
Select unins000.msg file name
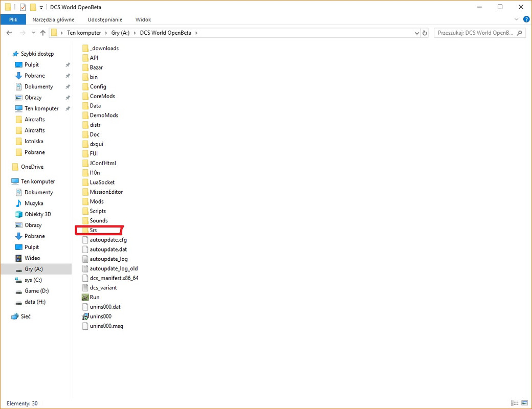click(106, 326)
